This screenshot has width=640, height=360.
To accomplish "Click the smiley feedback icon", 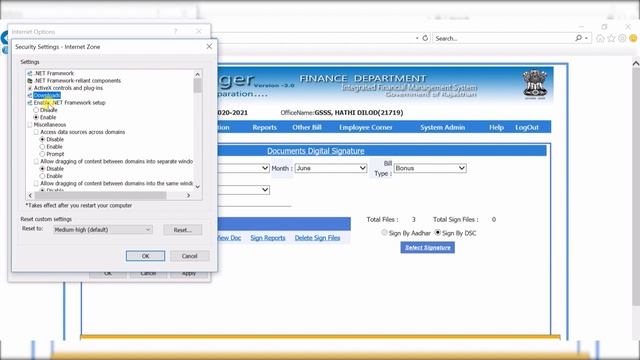I will coord(633,38).
